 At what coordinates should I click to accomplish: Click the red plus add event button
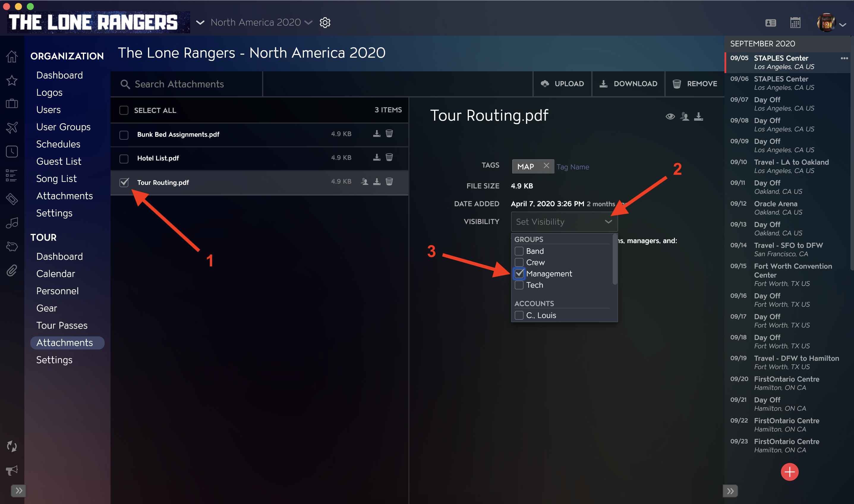(x=790, y=472)
